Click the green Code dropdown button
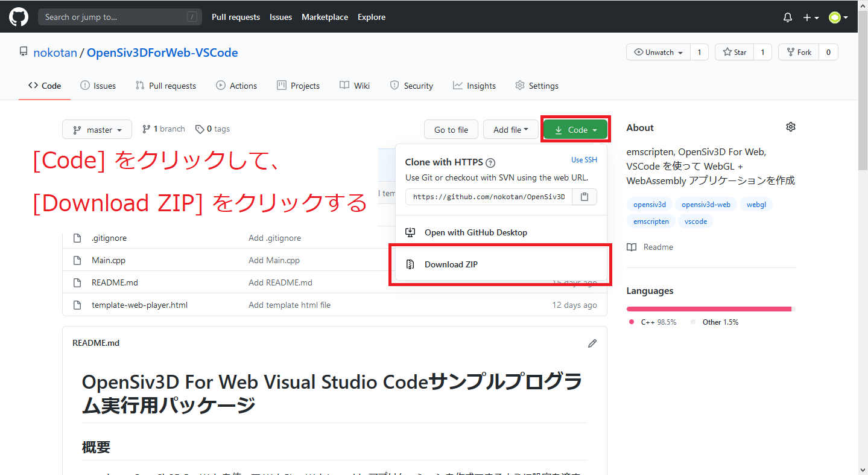The height and width of the screenshot is (475, 868). [575, 130]
